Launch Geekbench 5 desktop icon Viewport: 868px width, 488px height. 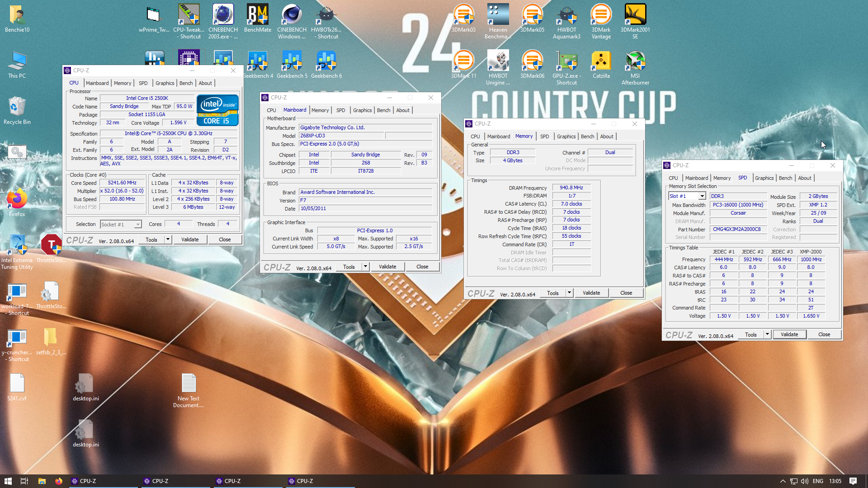coord(292,61)
